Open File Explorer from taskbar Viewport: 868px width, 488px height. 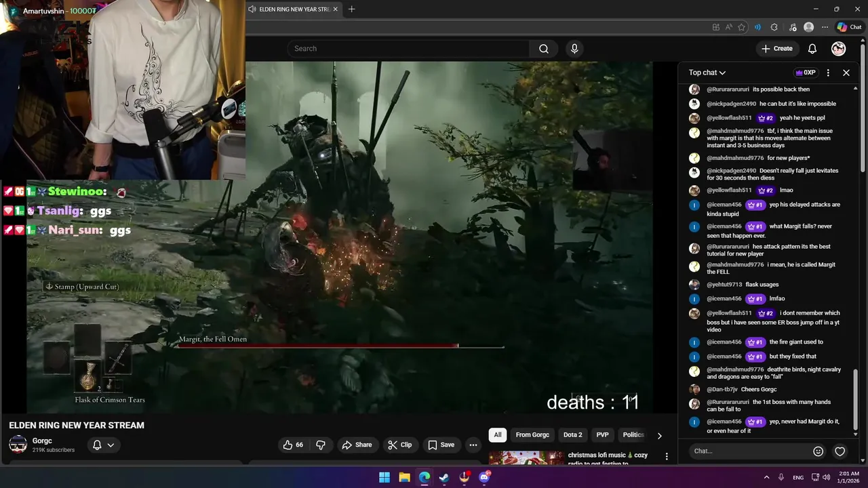(x=404, y=477)
